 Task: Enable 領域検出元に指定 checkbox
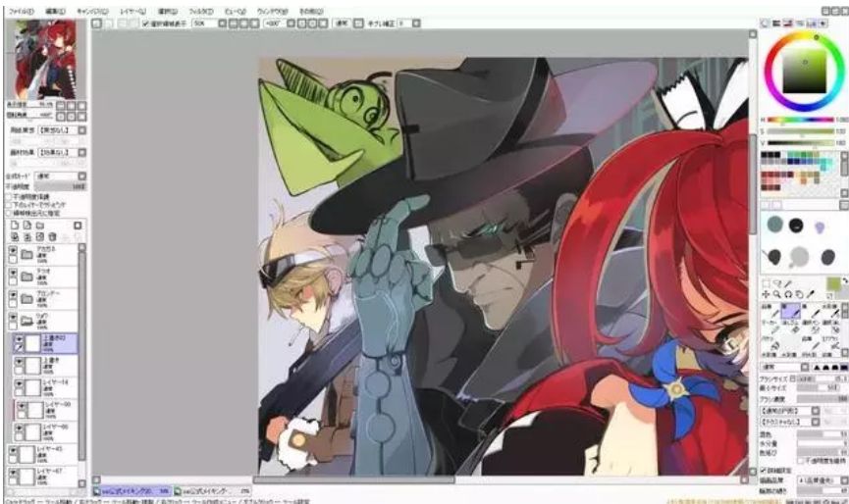(8, 213)
